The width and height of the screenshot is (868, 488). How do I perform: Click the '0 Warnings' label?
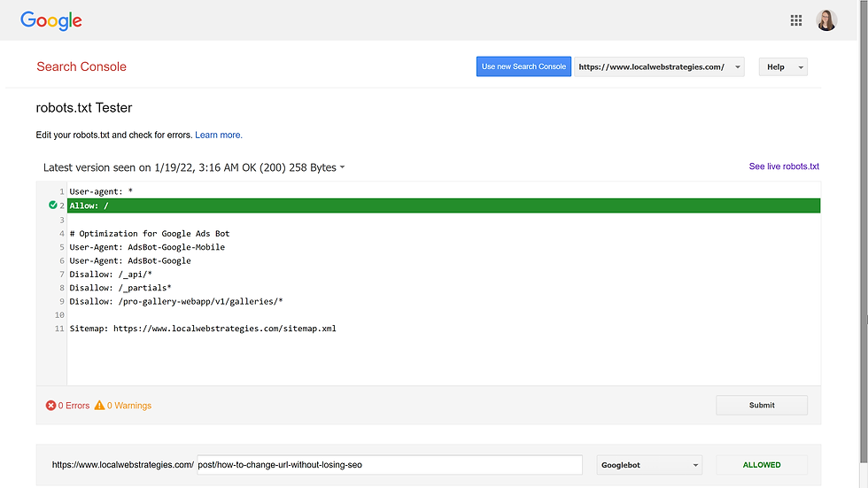coord(129,406)
